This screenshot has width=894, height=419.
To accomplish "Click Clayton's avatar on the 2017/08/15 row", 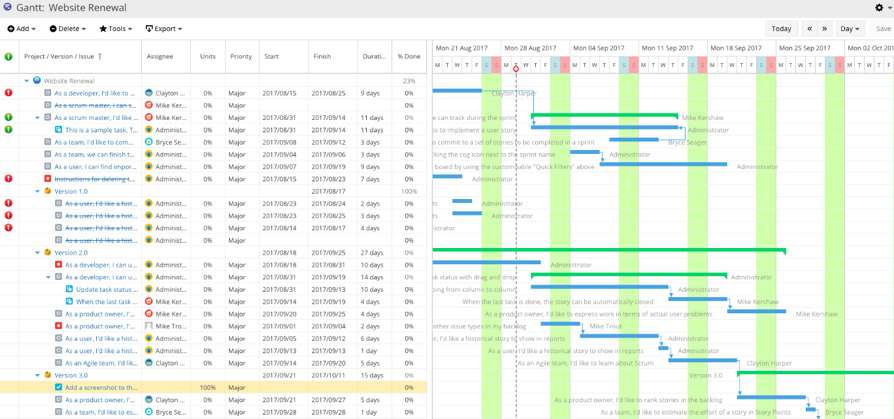I will 149,92.
